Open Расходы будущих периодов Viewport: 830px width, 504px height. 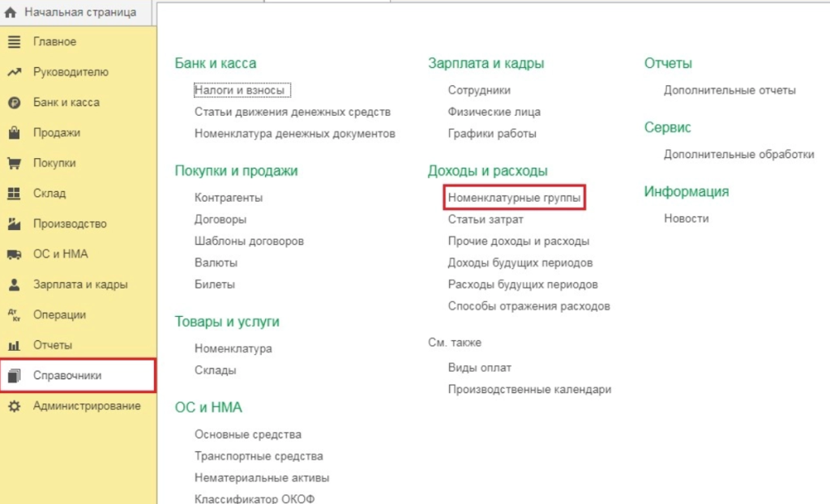pos(523,284)
